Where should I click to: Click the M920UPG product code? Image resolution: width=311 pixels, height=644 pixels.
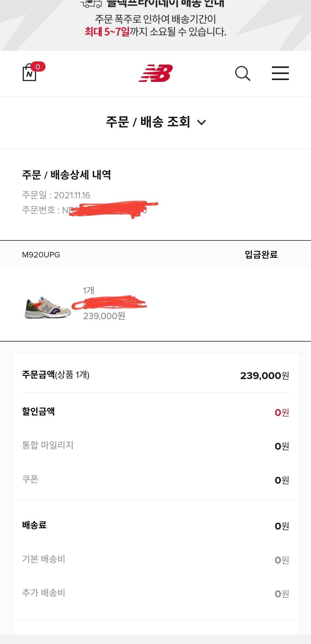(41, 255)
